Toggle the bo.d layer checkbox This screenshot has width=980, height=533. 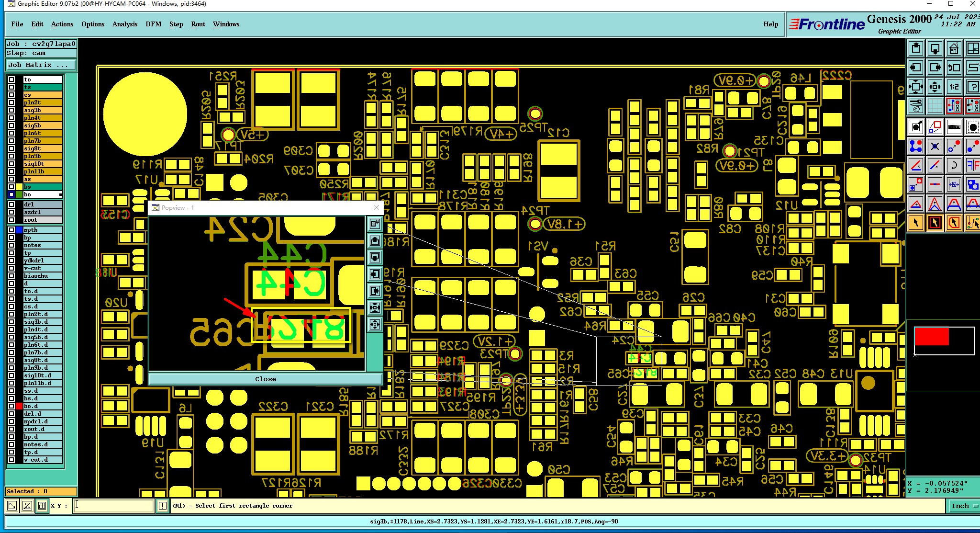tap(11, 406)
